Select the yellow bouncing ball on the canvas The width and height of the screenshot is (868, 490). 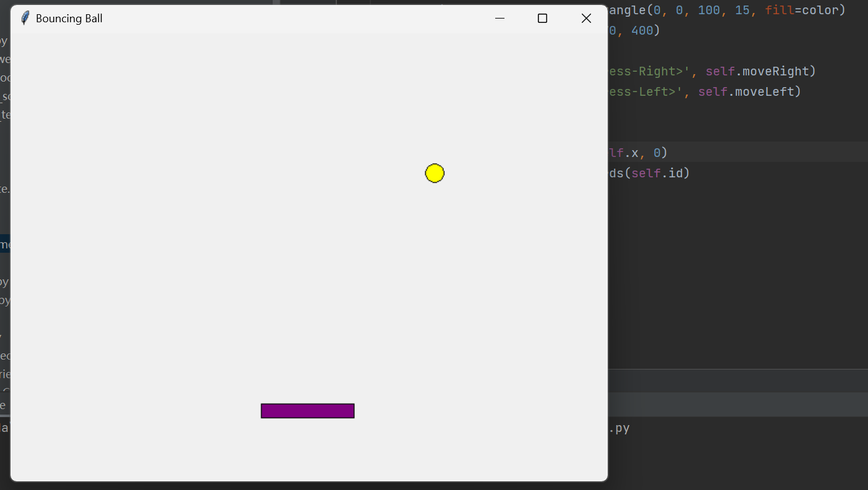(x=434, y=174)
